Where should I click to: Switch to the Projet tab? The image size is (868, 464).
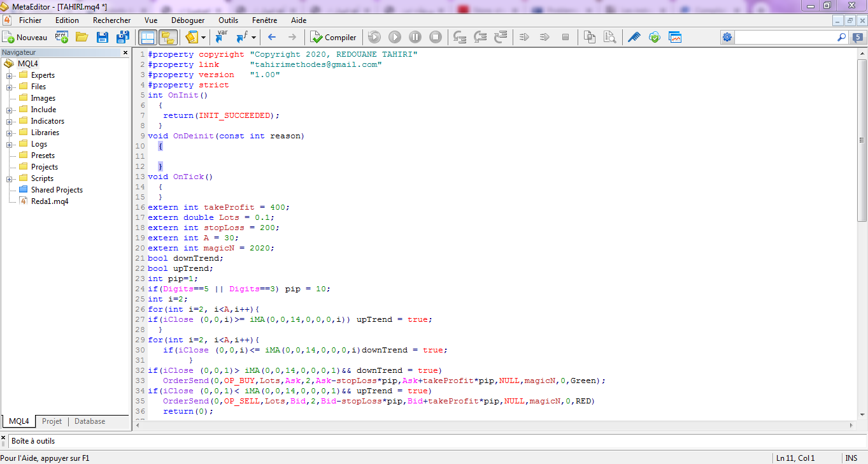(52, 421)
